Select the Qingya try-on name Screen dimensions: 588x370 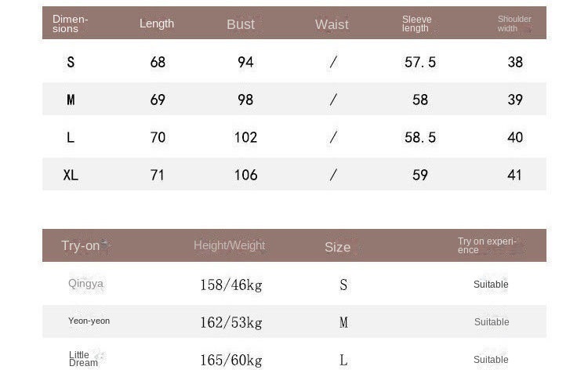(85, 284)
